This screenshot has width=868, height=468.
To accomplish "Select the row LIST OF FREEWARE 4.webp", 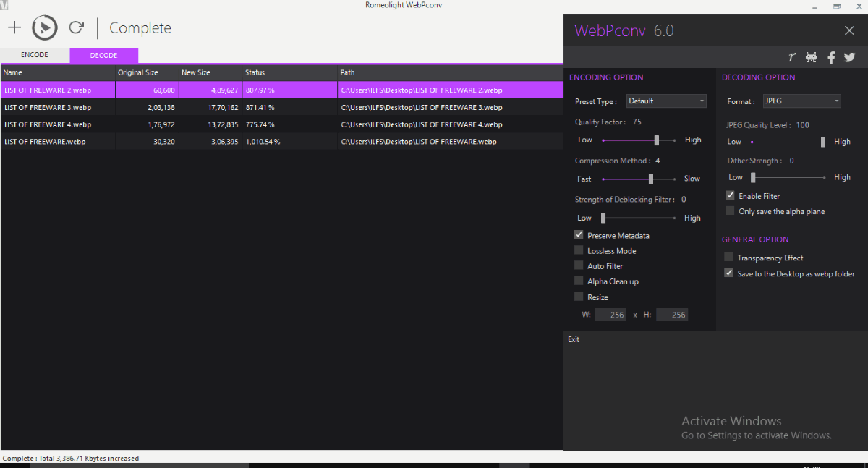I will pos(282,124).
